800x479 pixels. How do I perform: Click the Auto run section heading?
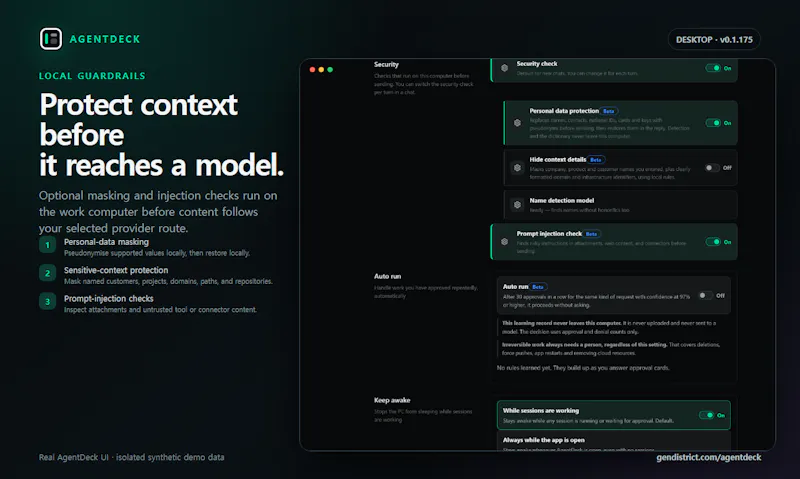pyautogui.click(x=387, y=276)
